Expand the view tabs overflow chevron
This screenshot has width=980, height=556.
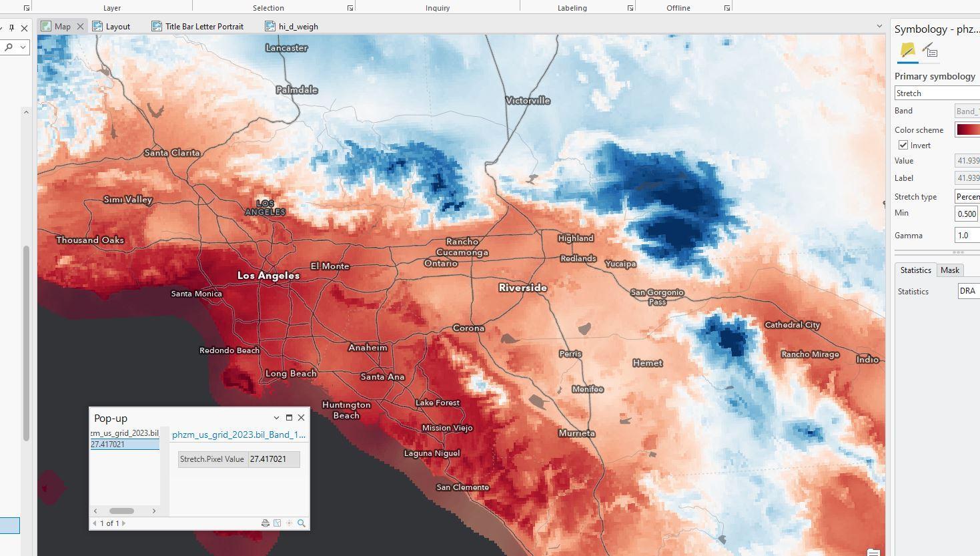[x=879, y=27]
